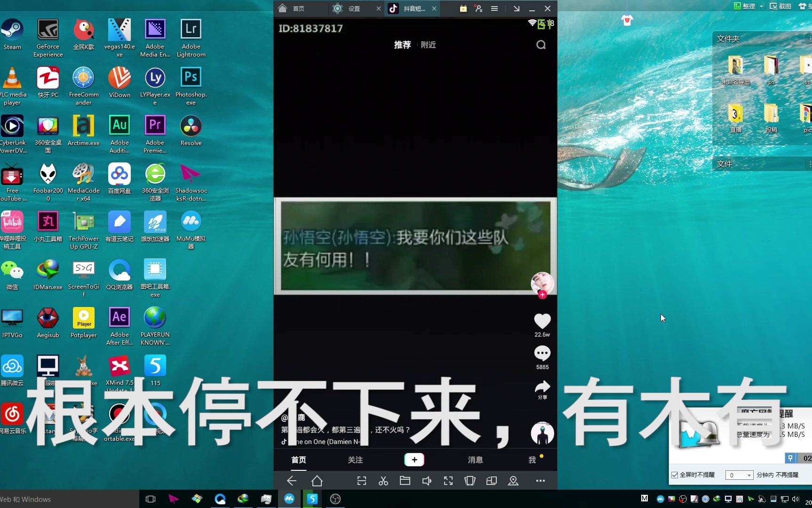Open Adobe Premiere desktop icon

tap(155, 134)
